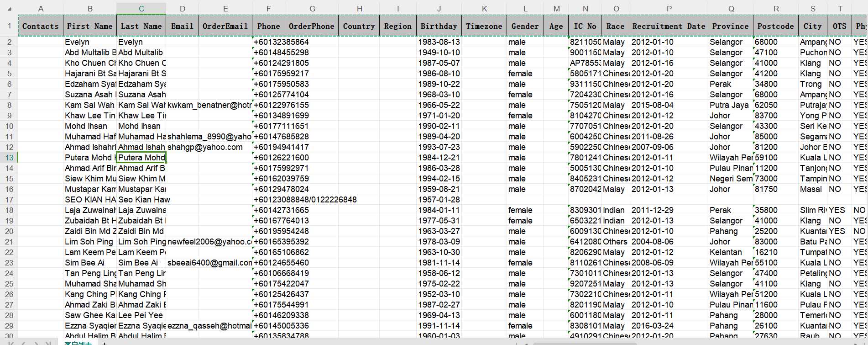This screenshot has width=868, height=345.
Task: Select column S header letter
Action: tap(813, 8)
